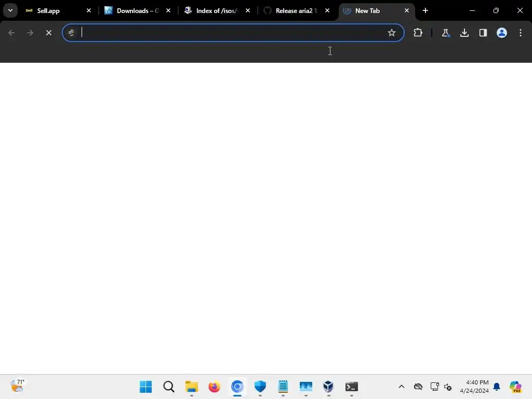This screenshot has width=532, height=399.
Task: Switch to the Sell.app tab
Action: coord(57,10)
